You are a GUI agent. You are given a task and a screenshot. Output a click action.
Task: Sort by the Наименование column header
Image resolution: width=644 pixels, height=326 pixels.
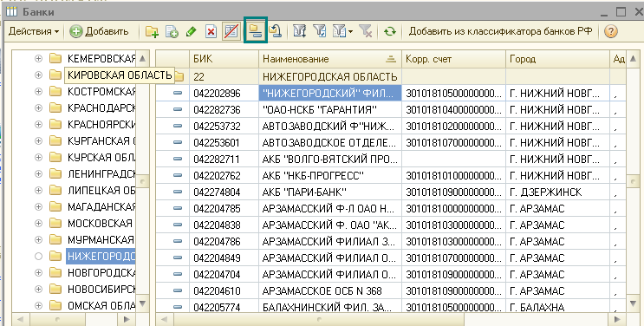330,59
